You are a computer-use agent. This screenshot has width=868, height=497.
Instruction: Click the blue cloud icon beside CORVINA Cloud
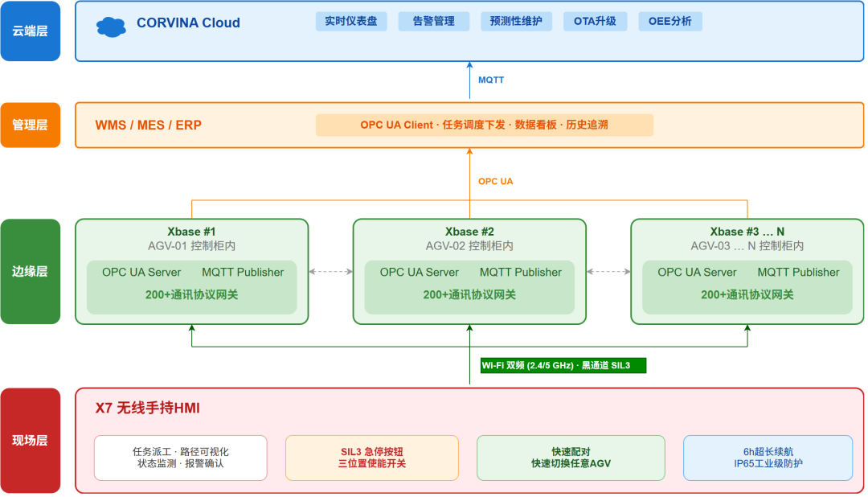click(111, 27)
